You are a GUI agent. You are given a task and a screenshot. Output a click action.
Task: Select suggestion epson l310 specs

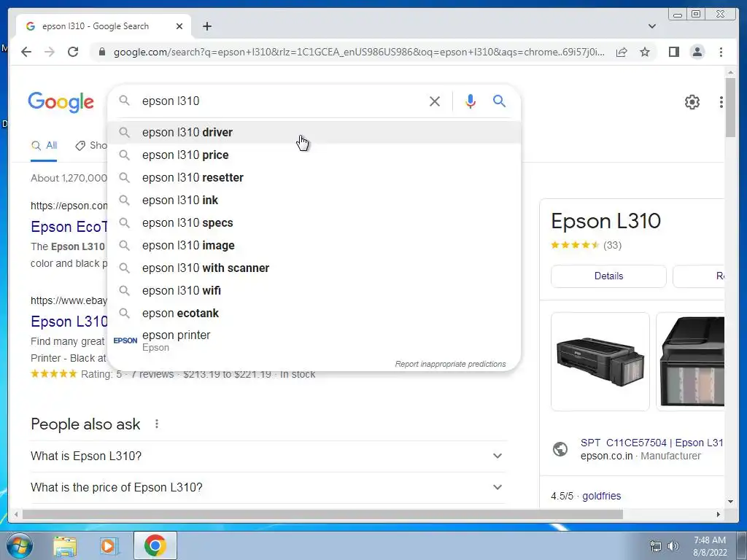(314, 223)
